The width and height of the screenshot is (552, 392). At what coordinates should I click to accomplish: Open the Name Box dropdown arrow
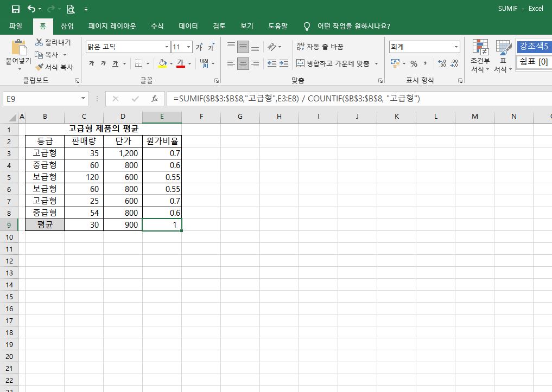coord(83,99)
